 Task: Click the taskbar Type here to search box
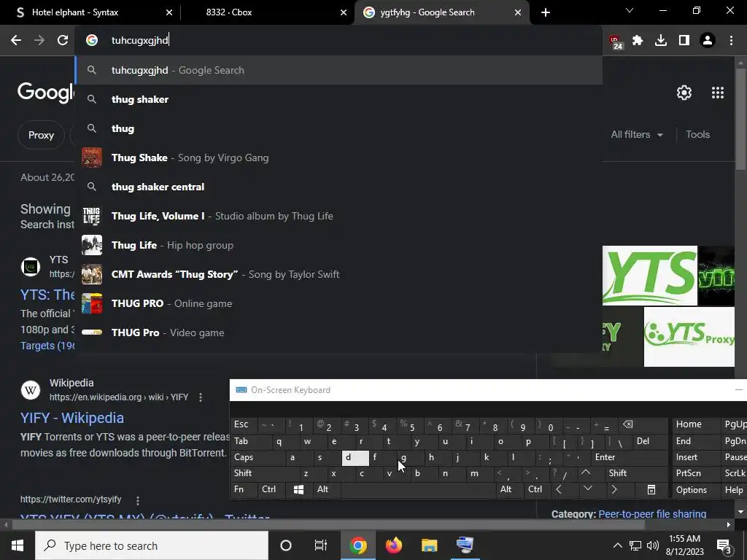152,545
